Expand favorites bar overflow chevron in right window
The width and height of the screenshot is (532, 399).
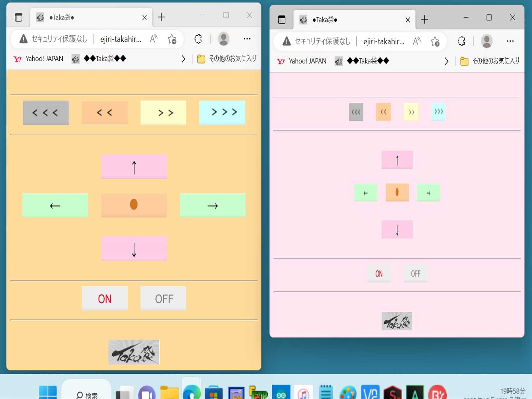tap(446, 61)
